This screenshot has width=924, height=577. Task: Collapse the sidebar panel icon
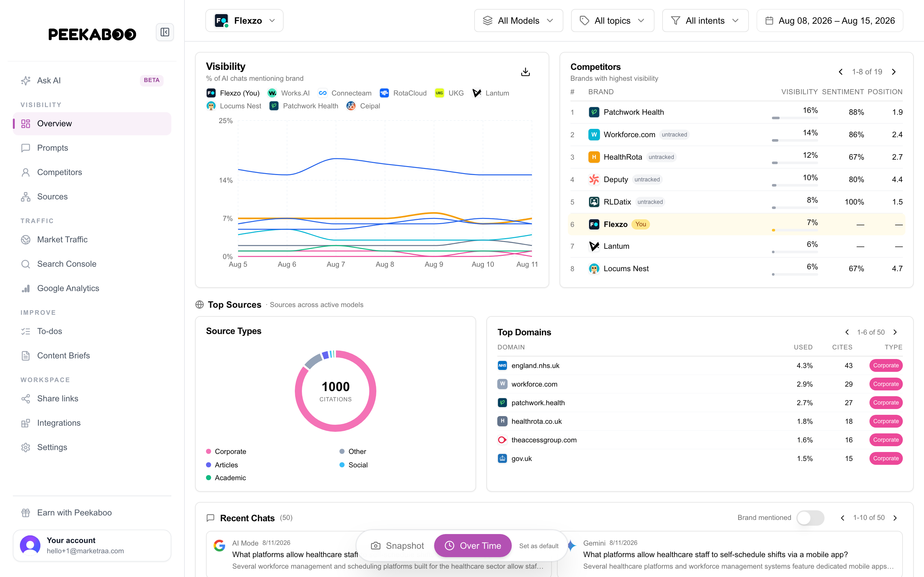165,32
